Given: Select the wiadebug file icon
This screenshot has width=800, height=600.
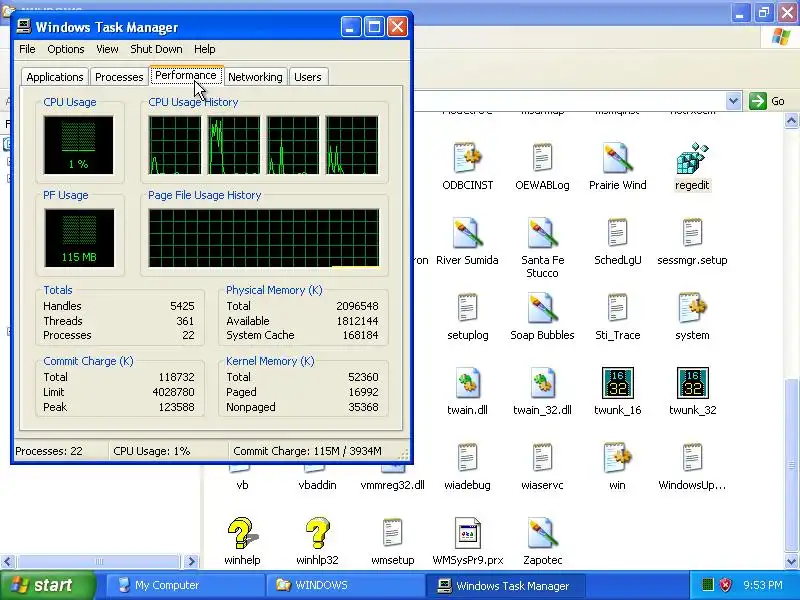Looking at the screenshot, I should coord(467,458).
